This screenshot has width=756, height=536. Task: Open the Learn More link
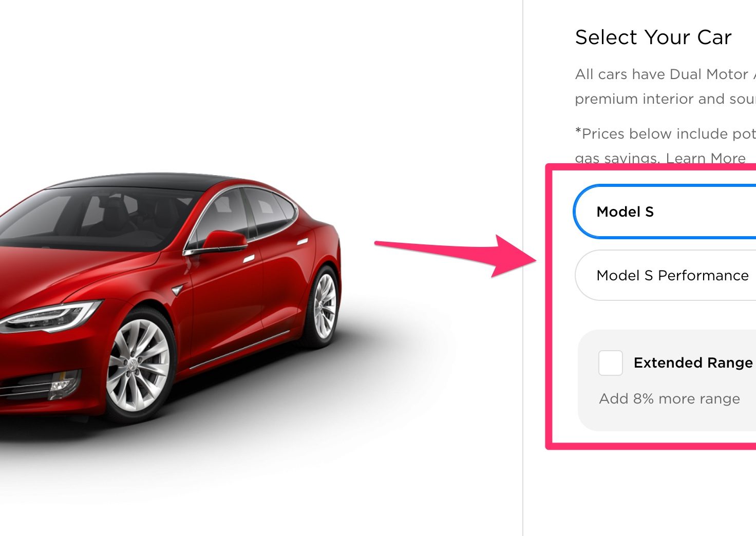coord(706,158)
